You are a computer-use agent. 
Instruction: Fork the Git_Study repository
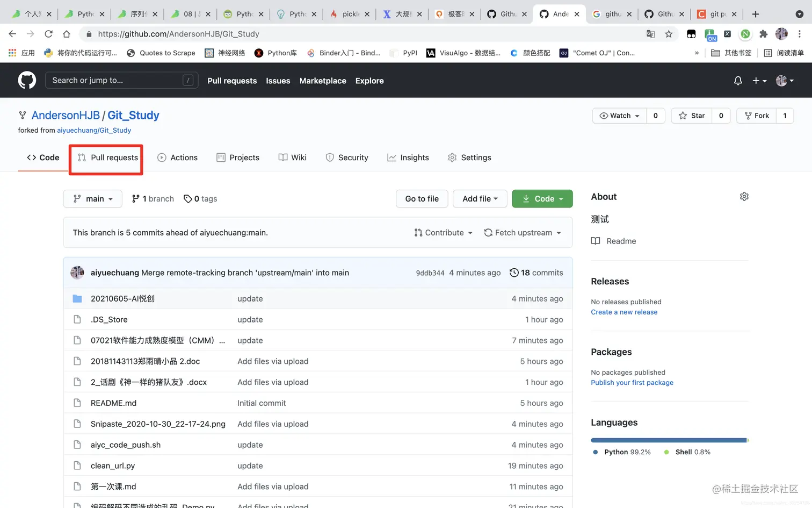756,116
